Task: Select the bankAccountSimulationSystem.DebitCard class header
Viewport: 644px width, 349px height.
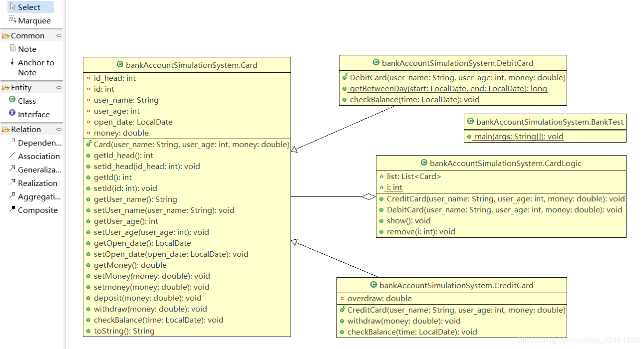Action: [x=453, y=63]
